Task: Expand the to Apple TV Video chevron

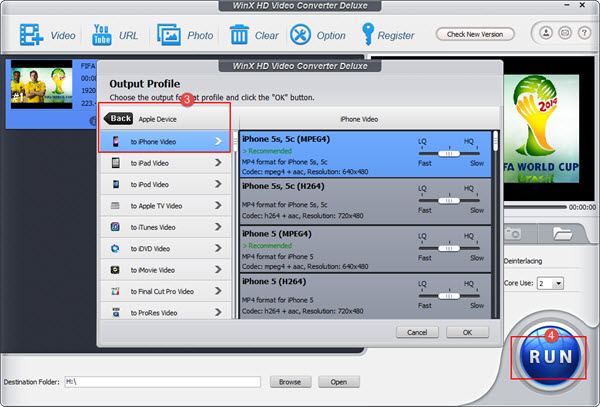Action: click(x=218, y=205)
